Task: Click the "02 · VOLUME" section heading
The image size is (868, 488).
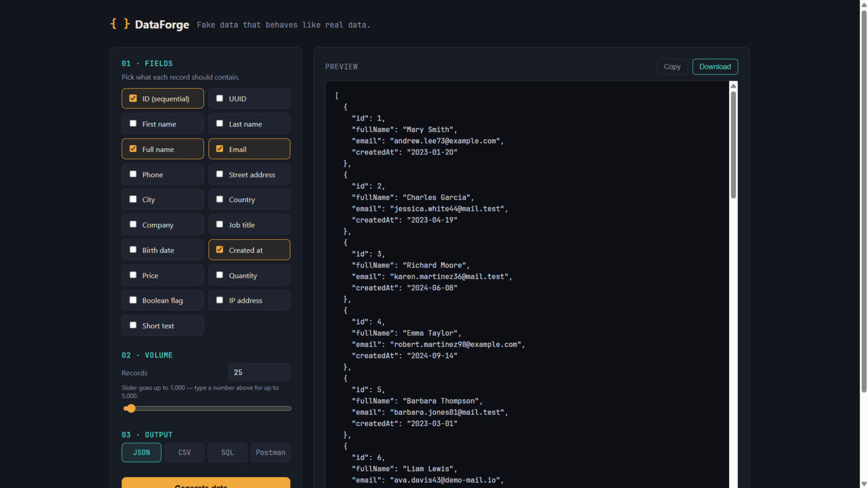Action: coord(147,355)
